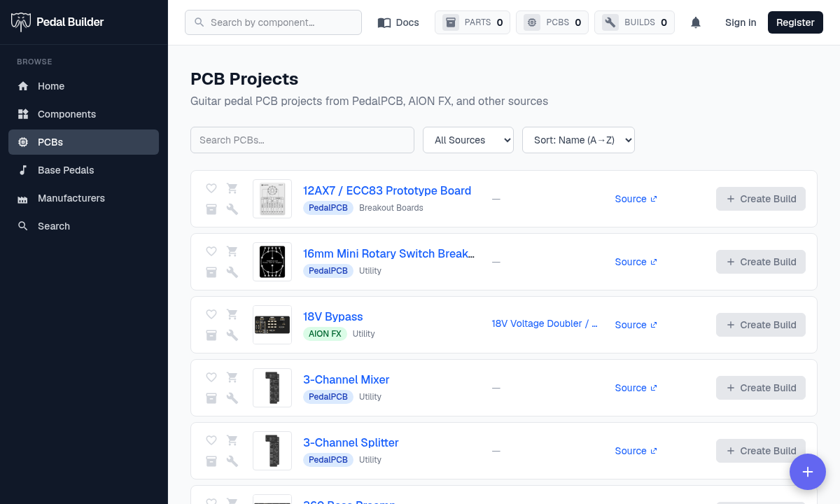Image resolution: width=840 pixels, height=504 pixels.
Task: Create Build for 12AX7 / ECC83 Prototype Board
Action: point(761,199)
